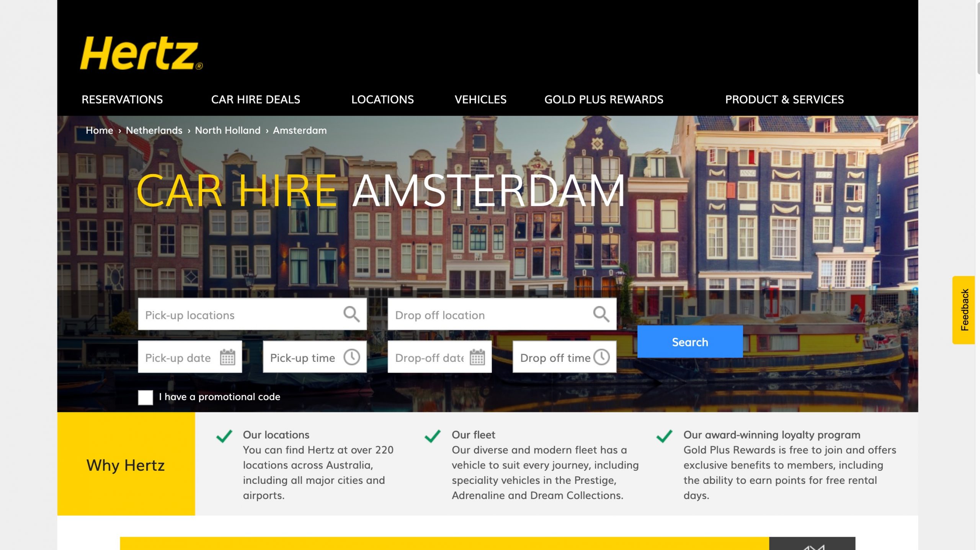
Task: Click the blue Search button
Action: pyautogui.click(x=690, y=342)
